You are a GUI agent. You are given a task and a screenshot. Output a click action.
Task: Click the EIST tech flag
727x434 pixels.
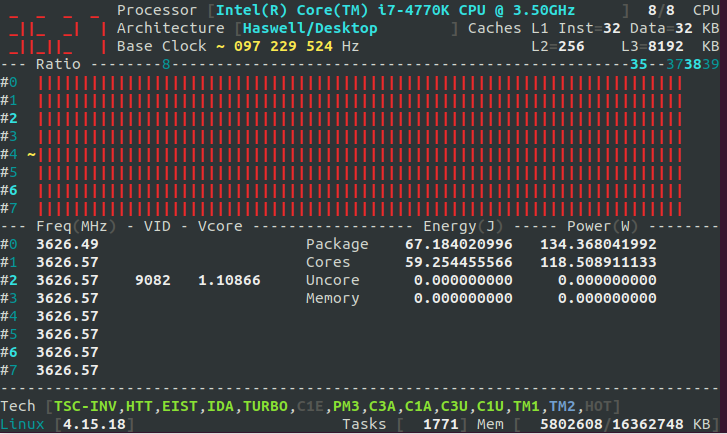[x=179, y=407]
